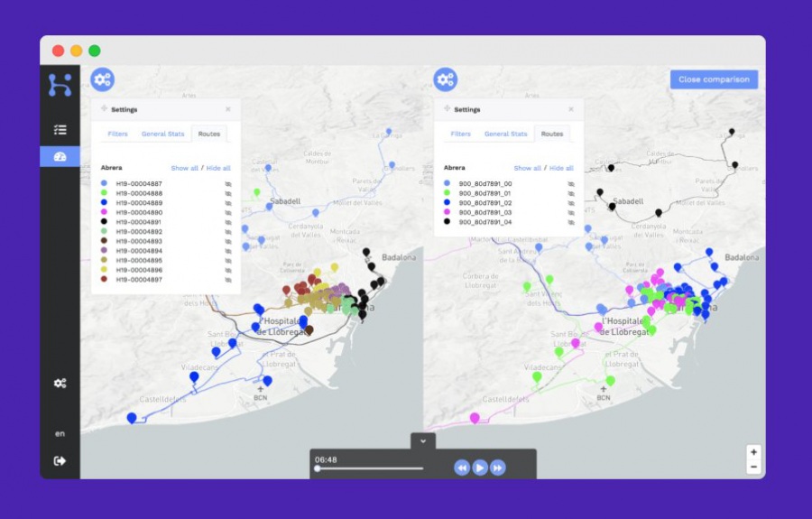Switch language via the 'en' selector
The width and height of the screenshot is (812, 519).
click(x=60, y=433)
